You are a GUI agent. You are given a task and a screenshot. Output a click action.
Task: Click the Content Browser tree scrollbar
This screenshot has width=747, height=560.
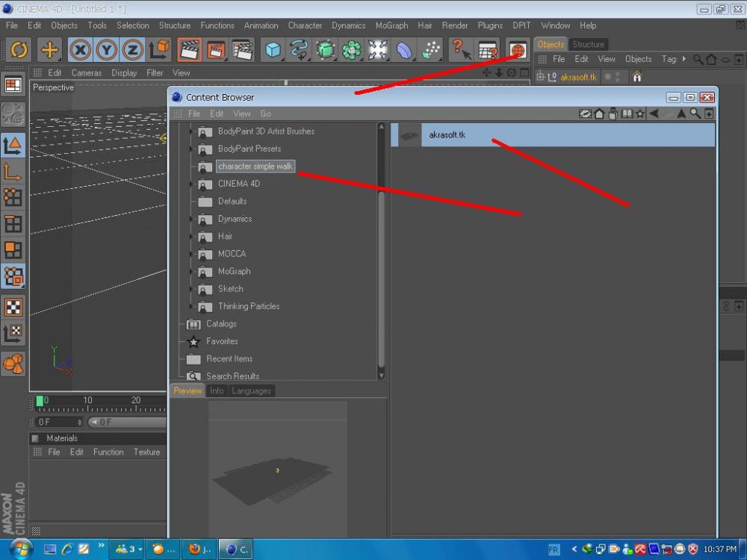click(x=381, y=279)
